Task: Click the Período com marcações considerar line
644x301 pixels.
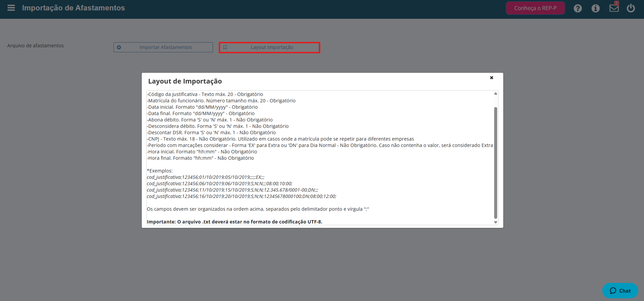Action: tap(320, 145)
